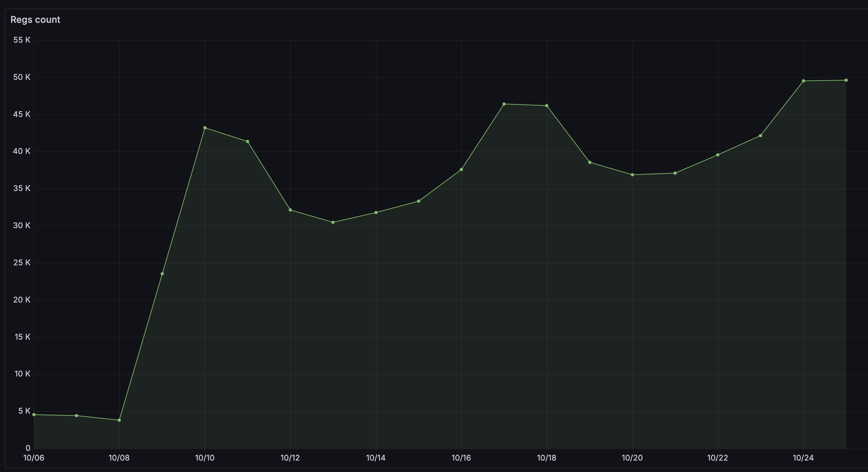The width and height of the screenshot is (868, 472).
Task: Select the 10/12 data point
Action: [290, 210]
